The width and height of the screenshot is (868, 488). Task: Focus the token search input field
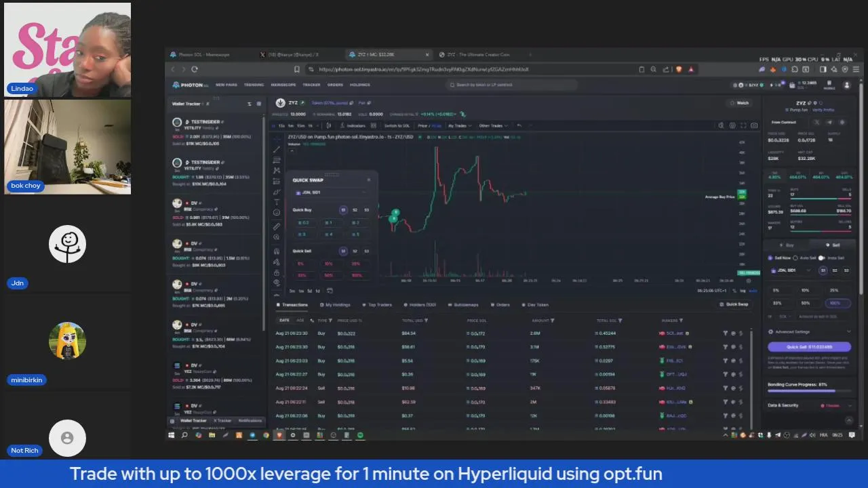tap(512, 85)
